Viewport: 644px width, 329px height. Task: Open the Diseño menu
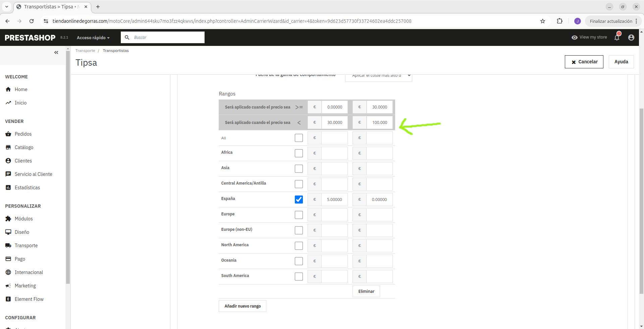coord(22,232)
